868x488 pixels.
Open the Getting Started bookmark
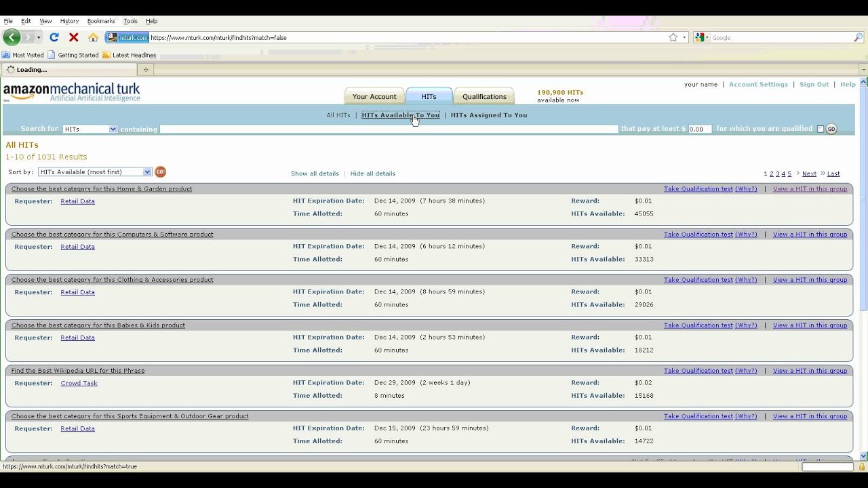click(x=73, y=55)
